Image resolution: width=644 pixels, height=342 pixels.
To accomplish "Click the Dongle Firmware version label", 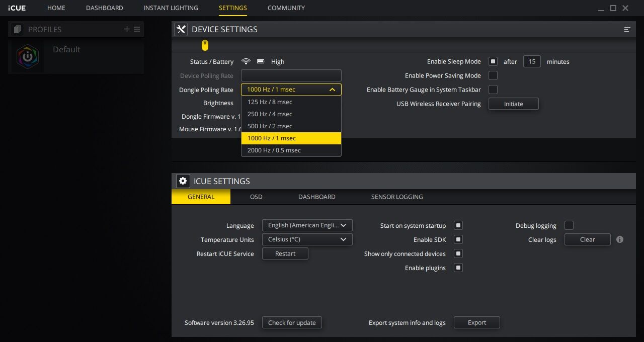I will pos(211,116).
